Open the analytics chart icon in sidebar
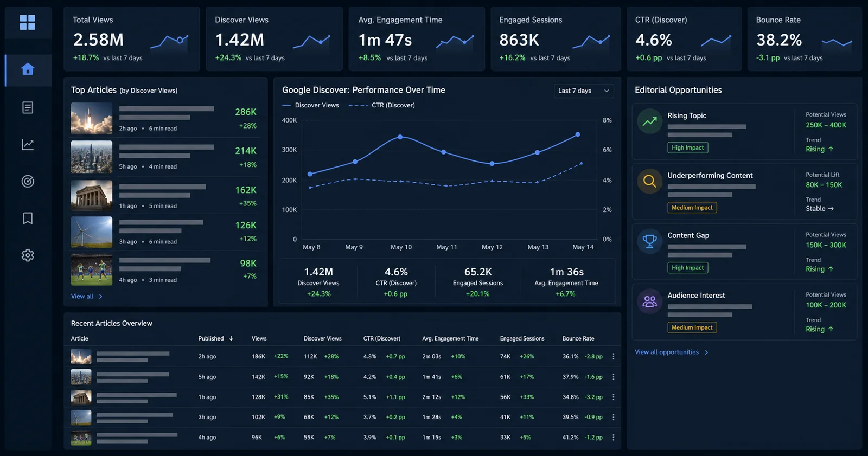This screenshot has width=868, height=456. click(x=28, y=144)
